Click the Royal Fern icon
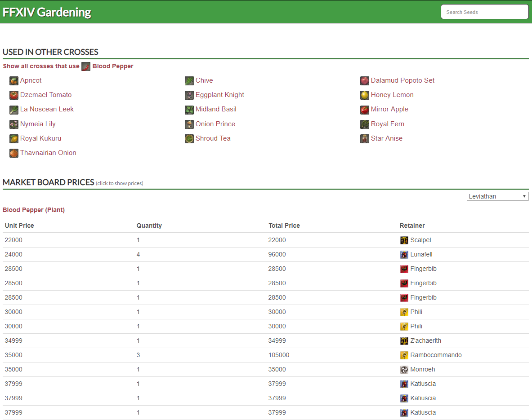This screenshot has height=420, width=532. (365, 124)
